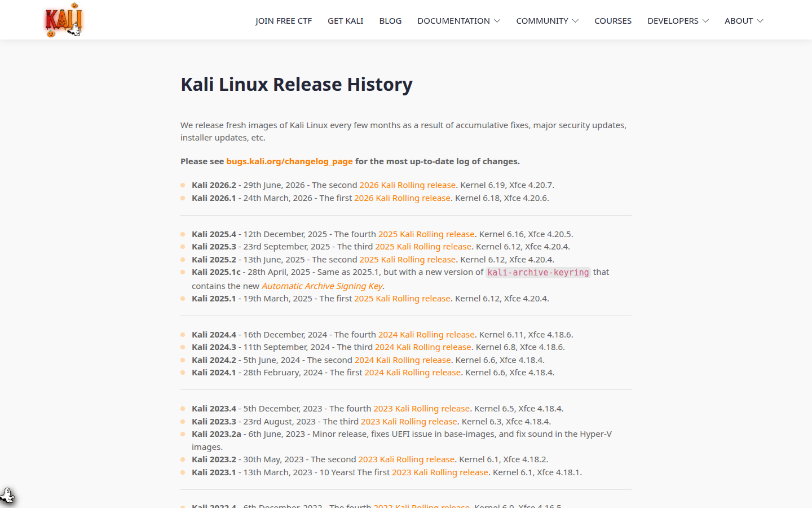
Task: Select Courses in the navigation bar
Action: pos(613,21)
